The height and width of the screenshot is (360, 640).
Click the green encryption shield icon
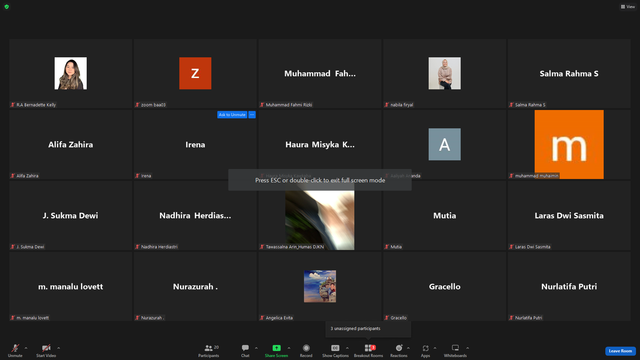pos(7,7)
